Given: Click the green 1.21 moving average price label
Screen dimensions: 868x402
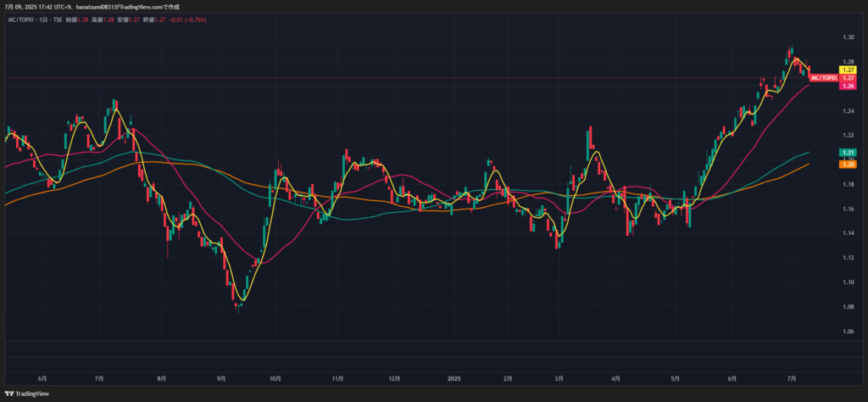Looking at the screenshot, I should pos(848,153).
